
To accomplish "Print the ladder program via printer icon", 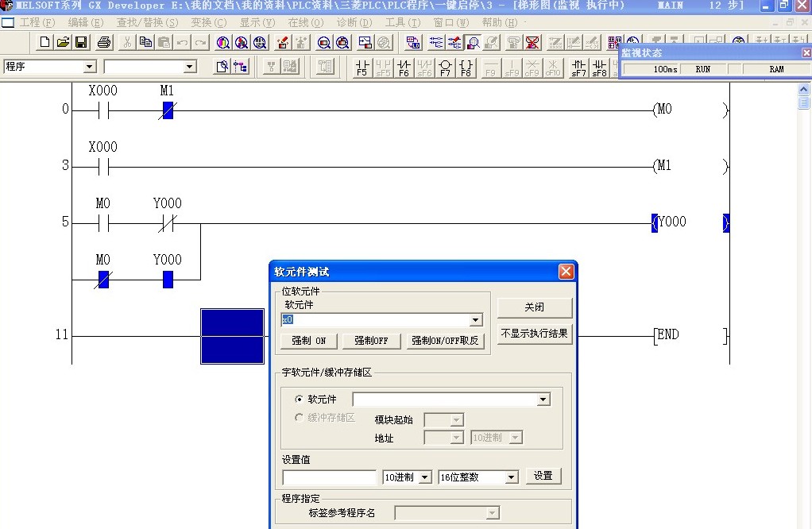I will click(x=104, y=42).
